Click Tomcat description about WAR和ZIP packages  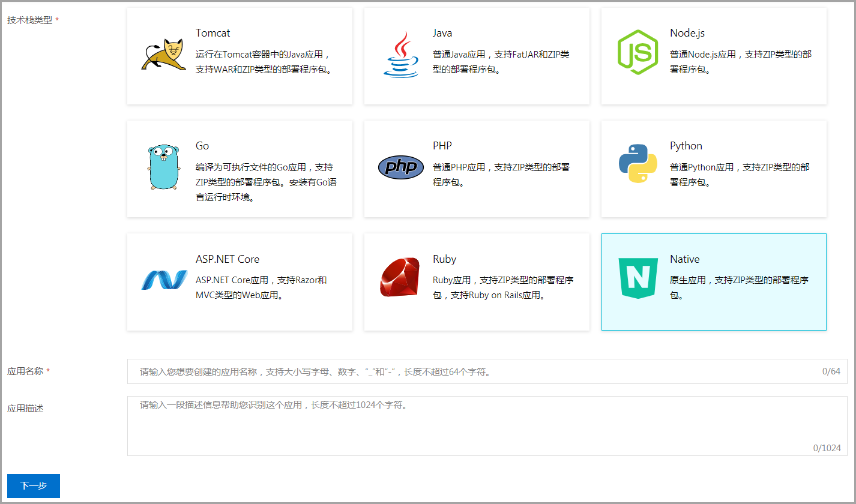265,62
